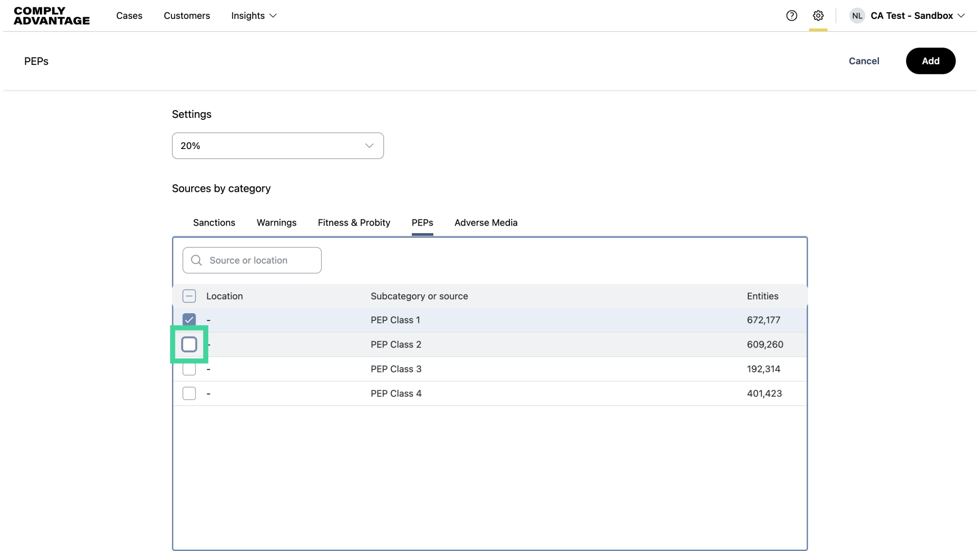Image resolution: width=980 pixels, height=551 pixels.
Task: Click Cancel to discard changes
Action: coord(864,61)
